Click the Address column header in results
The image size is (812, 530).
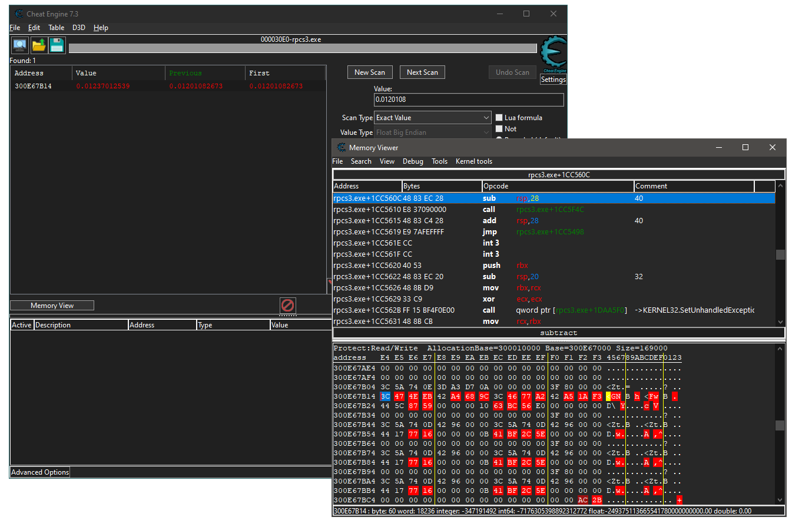[41, 73]
